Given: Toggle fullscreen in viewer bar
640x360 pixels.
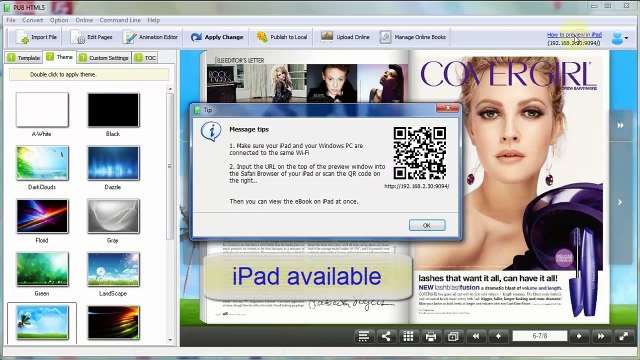Looking at the screenshot, I should [x=624, y=336].
